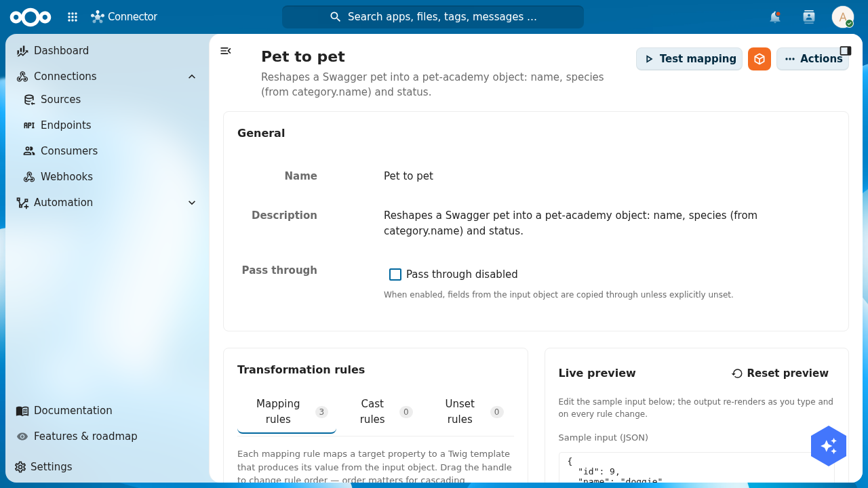The height and width of the screenshot is (488, 868).
Task: Select the Mapping rules tab
Action: point(287,411)
